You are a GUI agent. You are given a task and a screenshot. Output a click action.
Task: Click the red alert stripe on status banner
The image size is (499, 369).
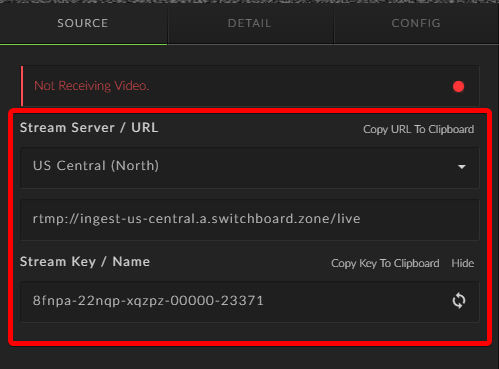point(22,86)
